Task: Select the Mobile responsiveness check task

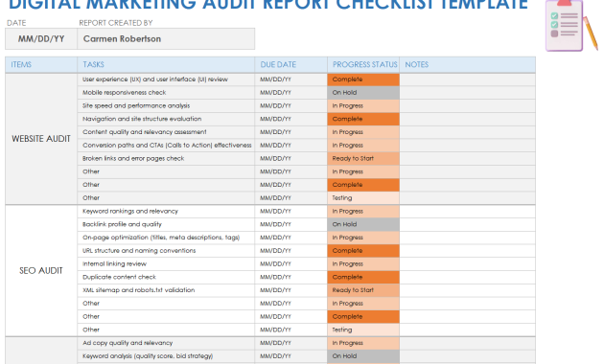Action: pos(166,93)
